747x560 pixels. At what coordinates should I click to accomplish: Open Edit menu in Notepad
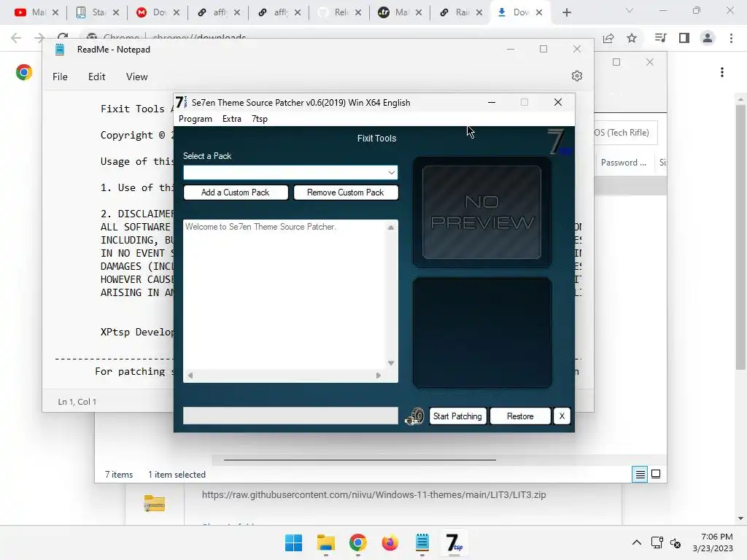97,77
